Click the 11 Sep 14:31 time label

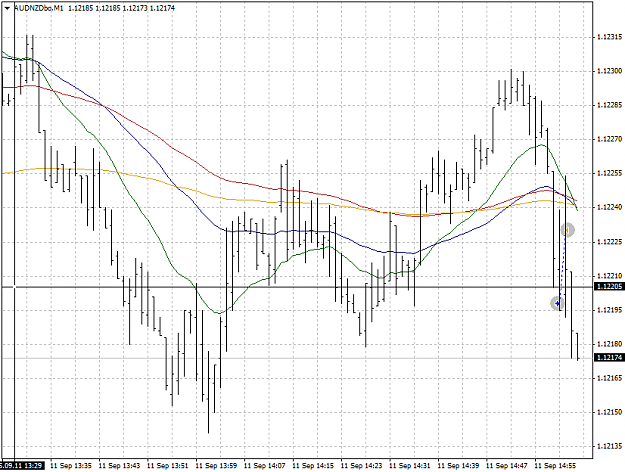pos(410,465)
